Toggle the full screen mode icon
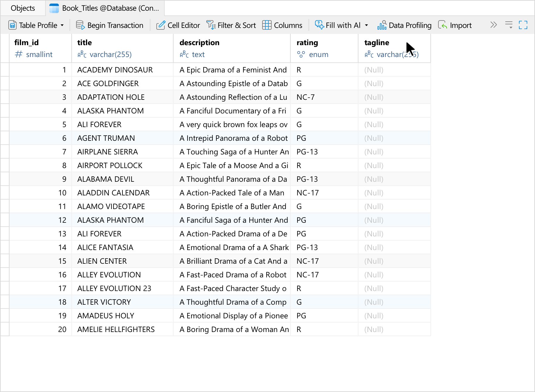This screenshot has width=535, height=392. coord(523,25)
